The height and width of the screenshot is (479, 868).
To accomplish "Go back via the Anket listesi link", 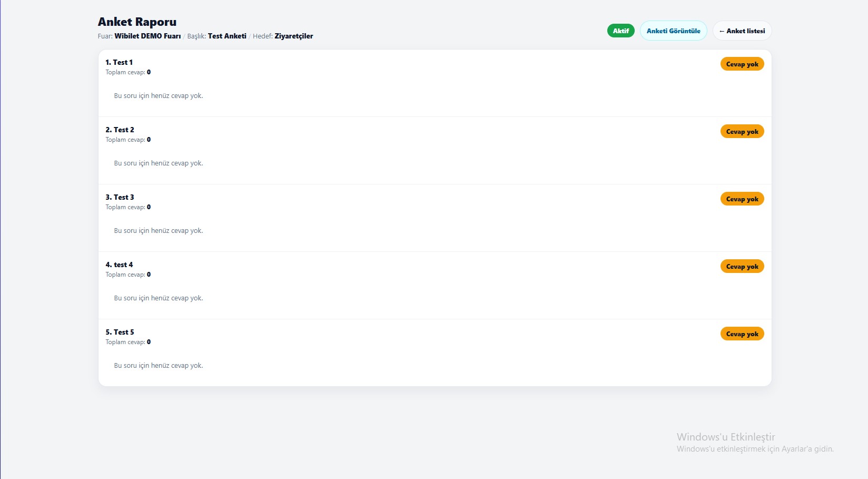I will click(742, 31).
